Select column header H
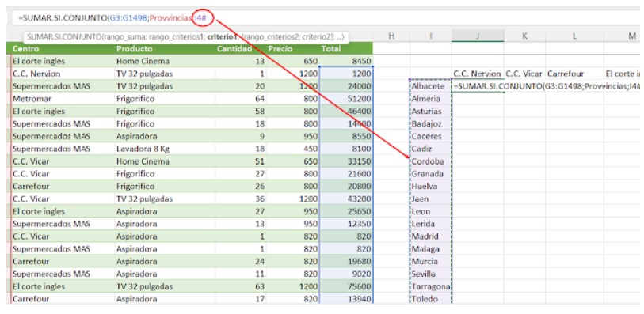 pos(391,36)
